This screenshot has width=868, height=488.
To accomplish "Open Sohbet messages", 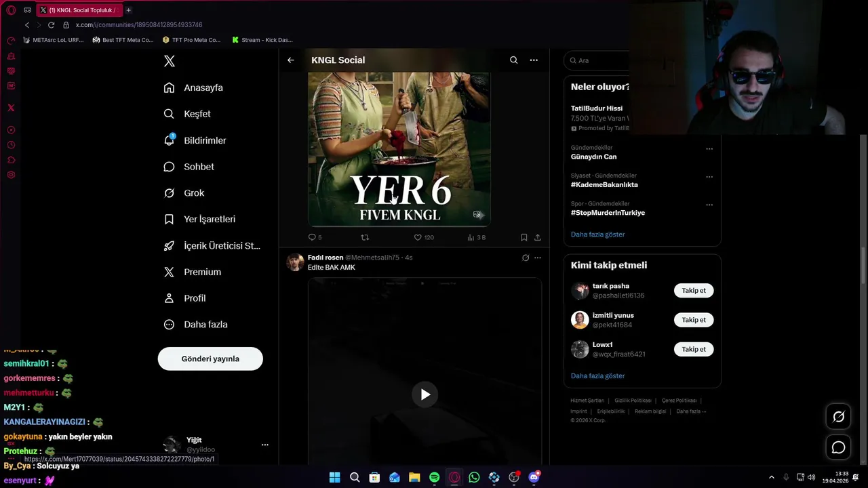I will [189, 167].
